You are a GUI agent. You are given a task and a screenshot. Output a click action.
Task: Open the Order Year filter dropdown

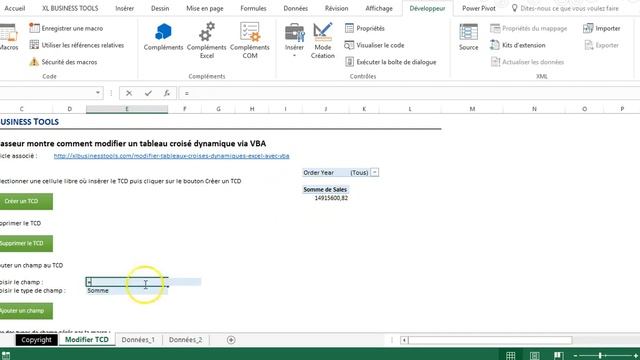[375, 173]
